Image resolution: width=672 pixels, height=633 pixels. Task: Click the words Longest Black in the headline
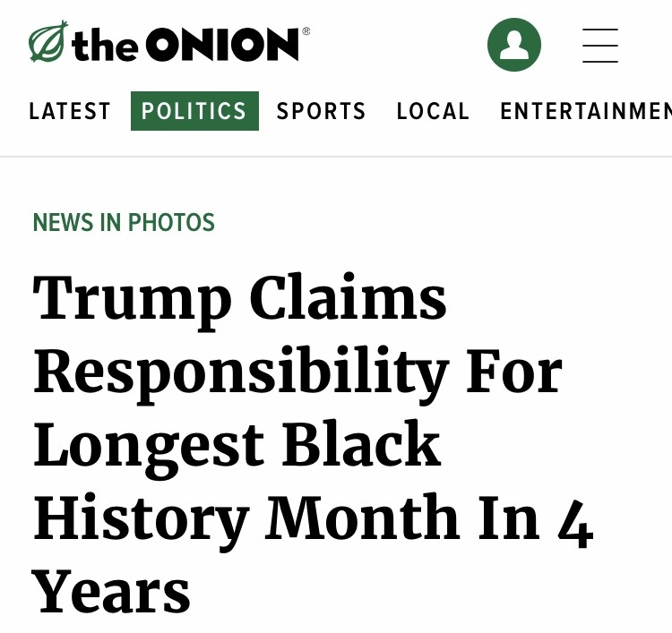pos(237,445)
